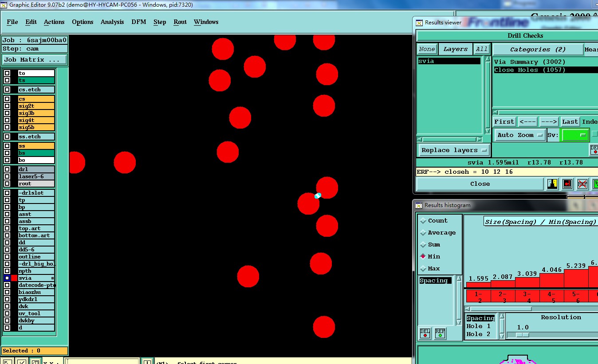Open the Replace layers dropdown
This screenshot has width=598, height=364.
coord(454,150)
